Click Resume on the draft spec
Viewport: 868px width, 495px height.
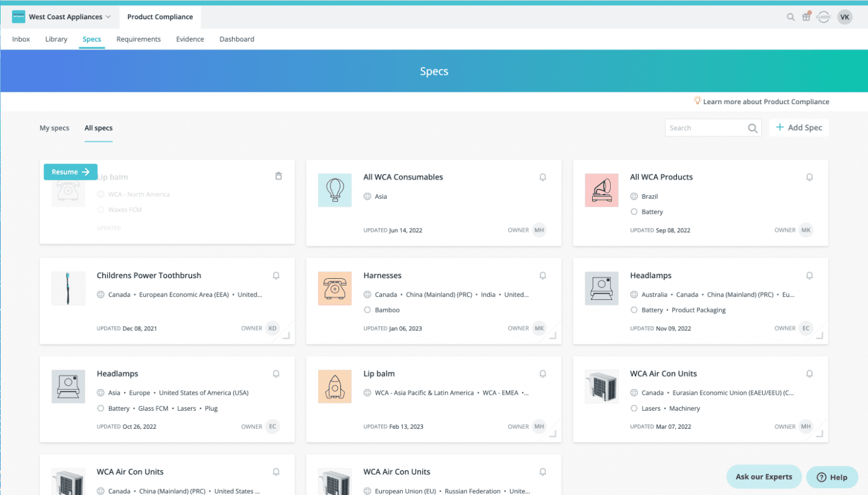71,172
